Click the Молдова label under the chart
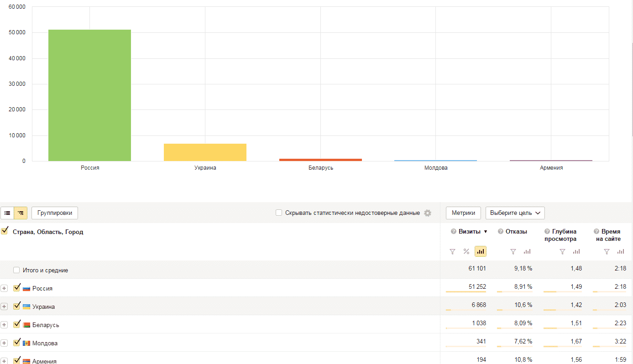 point(436,168)
